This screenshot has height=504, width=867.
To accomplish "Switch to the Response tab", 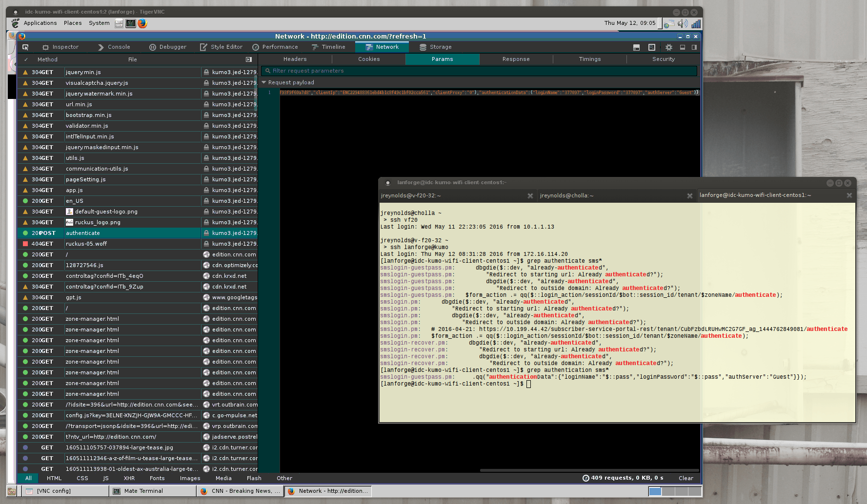I will pos(516,59).
